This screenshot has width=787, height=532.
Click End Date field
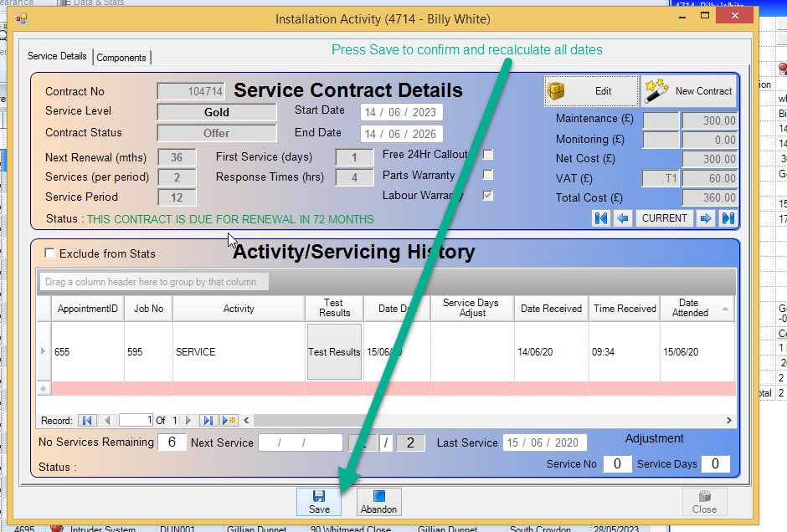(402, 134)
